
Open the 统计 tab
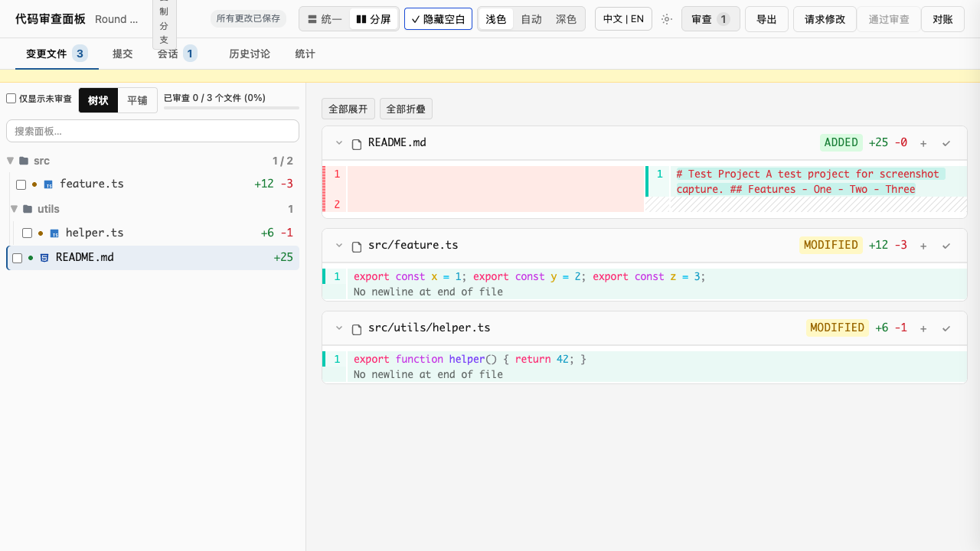(305, 54)
